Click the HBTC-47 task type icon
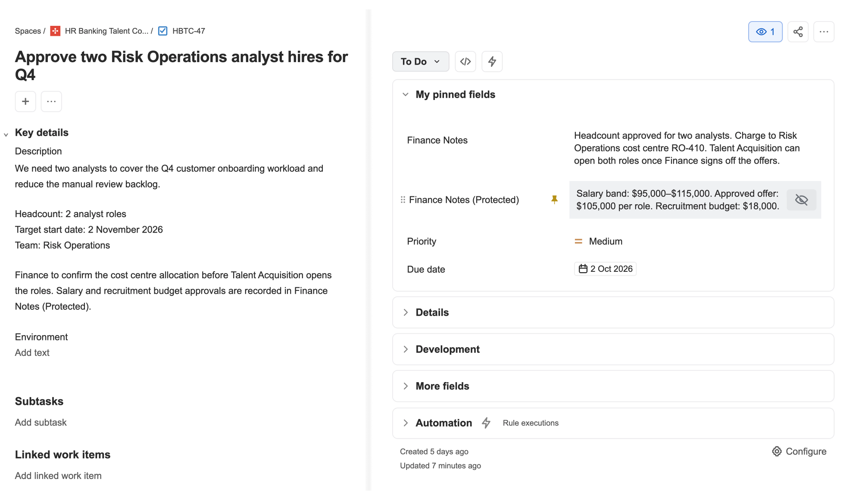The image size is (862, 504). (x=163, y=31)
